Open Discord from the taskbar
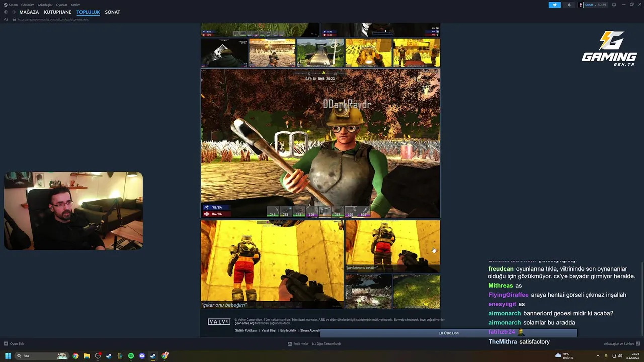The height and width of the screenshot is (362, 644). (x=142, y=356)
